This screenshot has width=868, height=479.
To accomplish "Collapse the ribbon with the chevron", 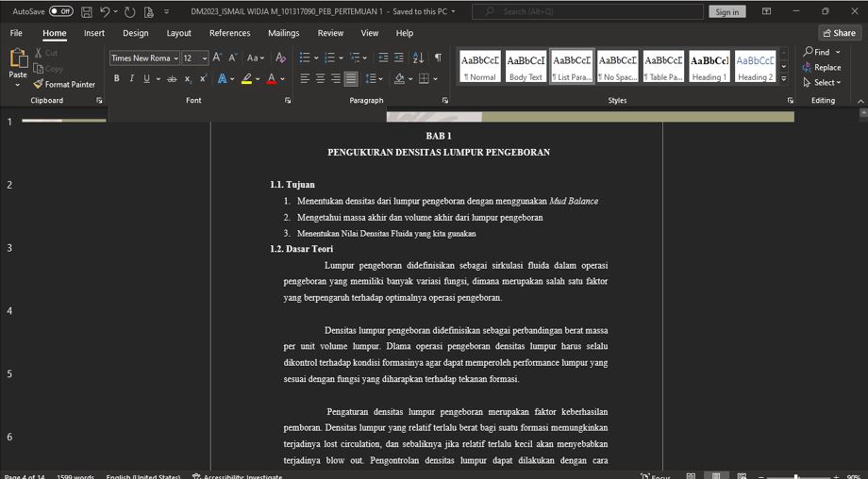I will tap(860, 101).
